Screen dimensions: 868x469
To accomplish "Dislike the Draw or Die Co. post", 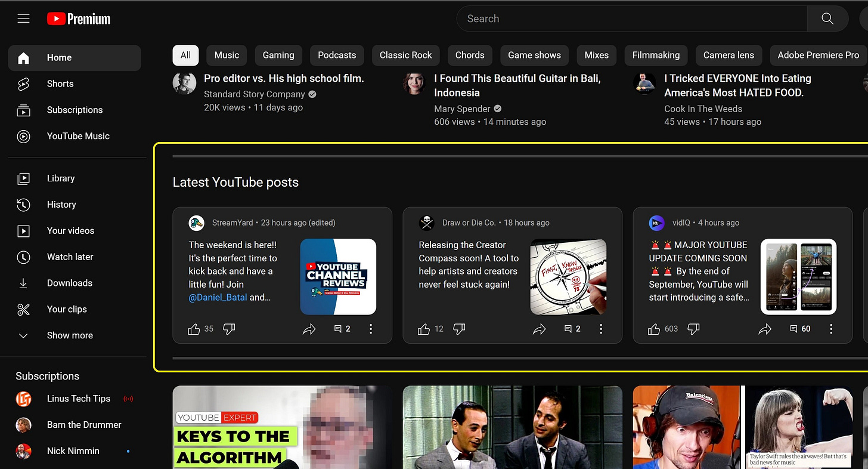I will click(459, 329).
